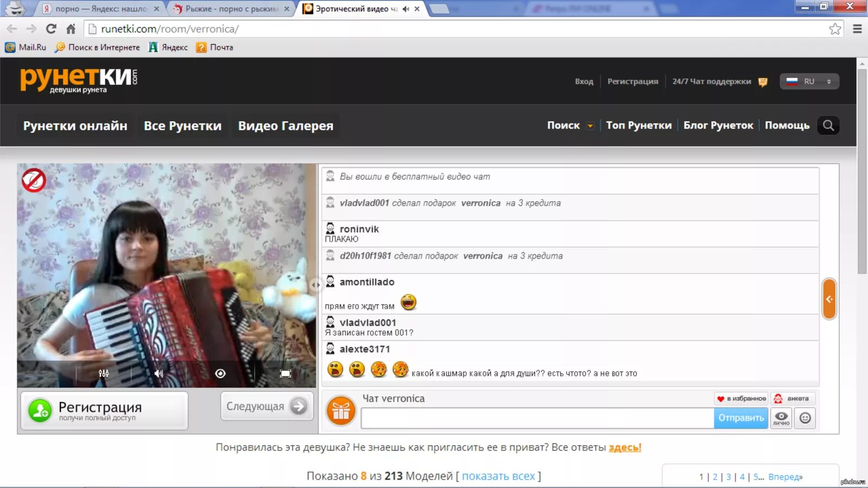Toggle the 'лично' private message eye
This screenshot has width=868, height=488.
[781, 418]
